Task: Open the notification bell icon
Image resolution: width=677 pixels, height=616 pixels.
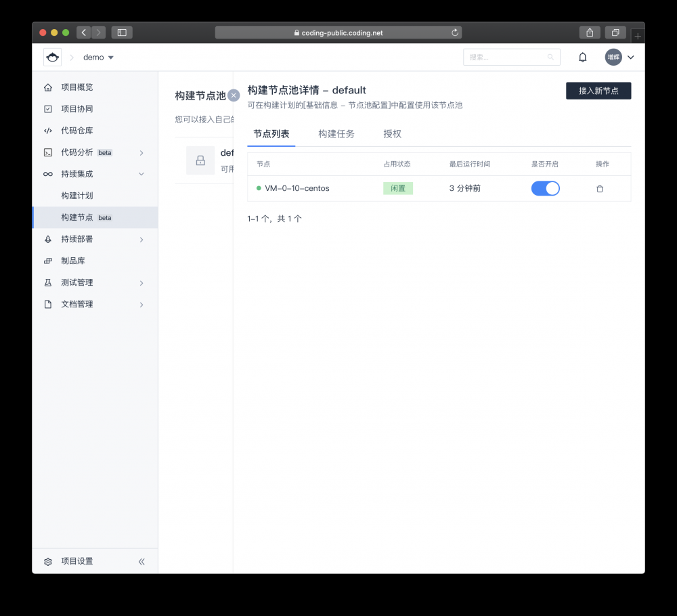Action: 582,57
